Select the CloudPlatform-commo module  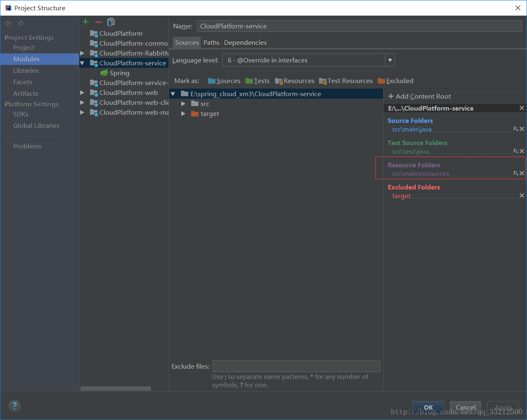click(129, 43)
